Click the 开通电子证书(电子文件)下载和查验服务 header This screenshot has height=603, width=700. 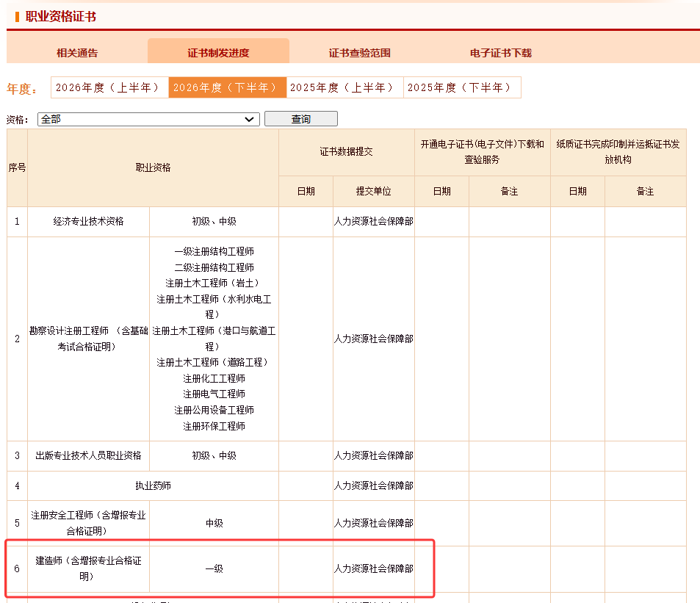click(482, 152)
